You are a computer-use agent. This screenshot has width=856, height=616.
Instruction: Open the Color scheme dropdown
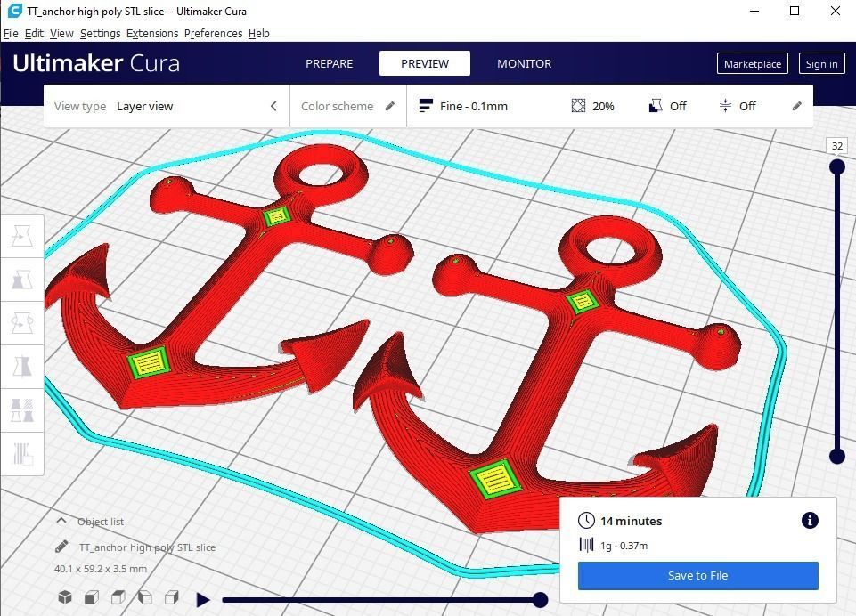348,107
